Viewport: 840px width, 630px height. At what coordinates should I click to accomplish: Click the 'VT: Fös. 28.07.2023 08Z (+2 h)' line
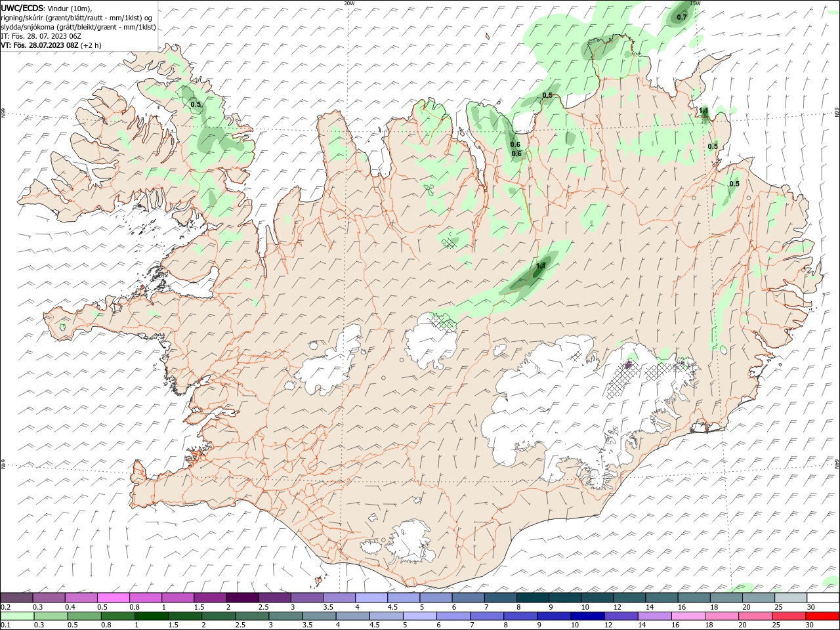[x=51, y=45]
